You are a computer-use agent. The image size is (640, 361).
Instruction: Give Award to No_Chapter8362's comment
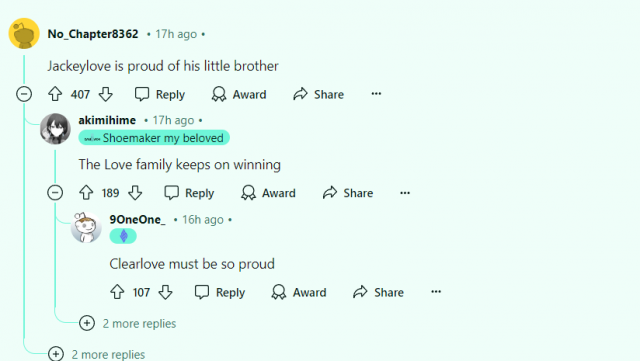click(x=239, y=94)
